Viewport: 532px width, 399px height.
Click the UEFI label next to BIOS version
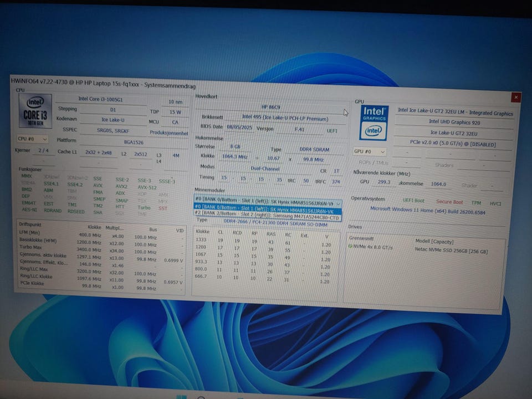(332, 131)
